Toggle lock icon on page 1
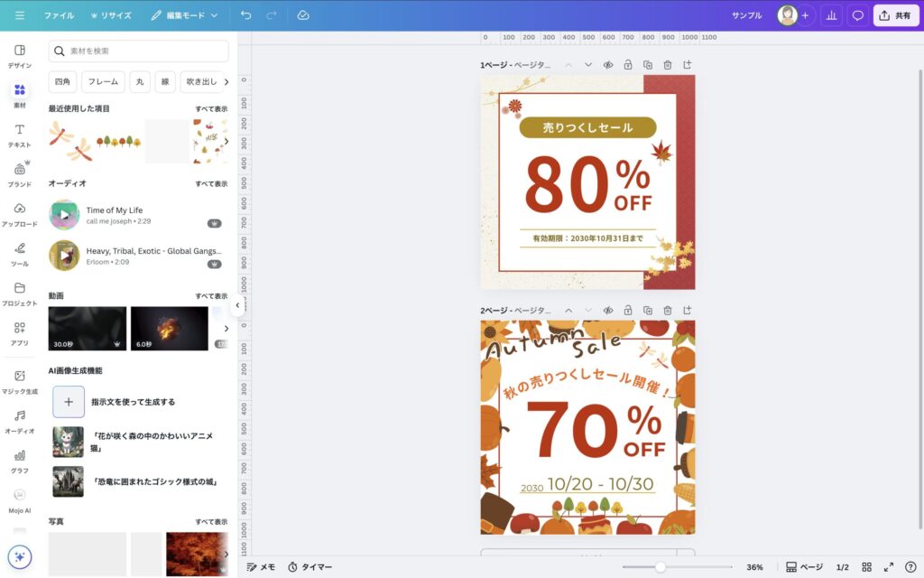Image resolution: width=924 pixels, height=578 pixels. pyautogui.click(x=628, y=65)
